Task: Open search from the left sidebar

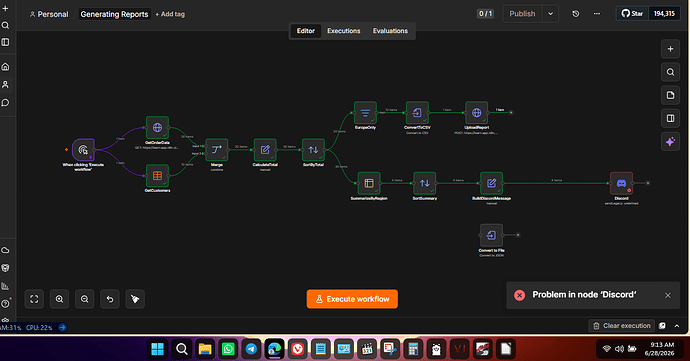Action: coord(5,26)
